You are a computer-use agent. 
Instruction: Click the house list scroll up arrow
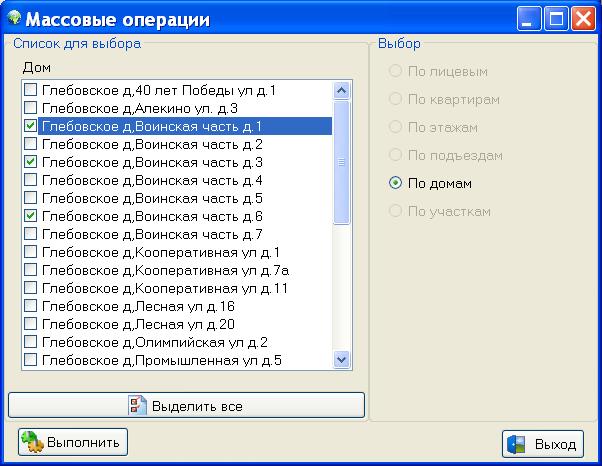click(x=341, y=91)
